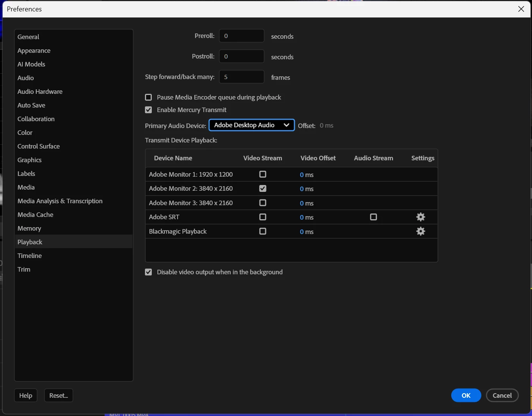Click the Postroll seconds field

click(241, 56)
